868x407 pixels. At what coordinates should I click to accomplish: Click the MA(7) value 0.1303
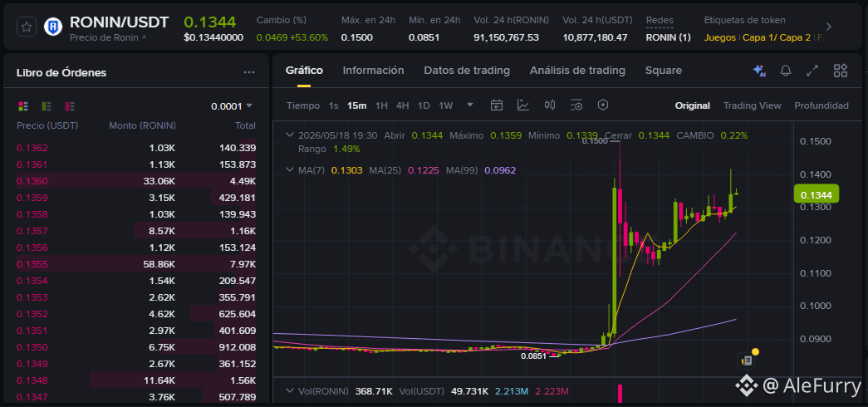(346, 170)
